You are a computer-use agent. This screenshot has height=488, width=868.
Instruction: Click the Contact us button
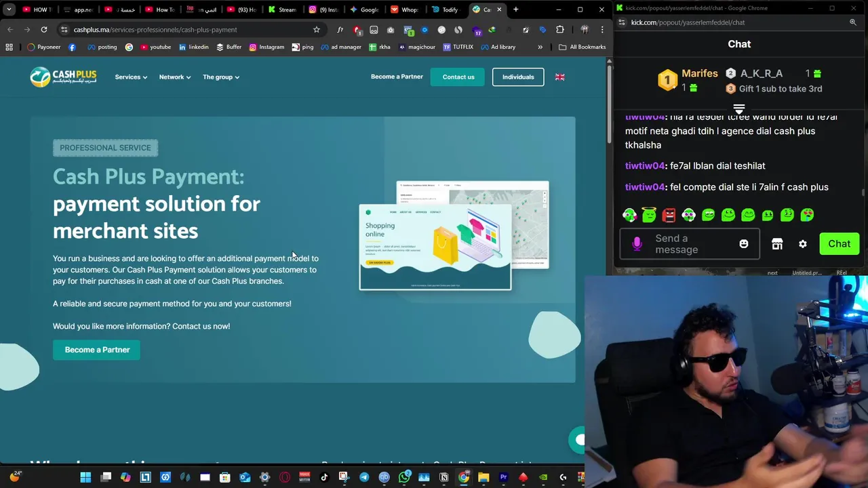(x=458, y=77)
